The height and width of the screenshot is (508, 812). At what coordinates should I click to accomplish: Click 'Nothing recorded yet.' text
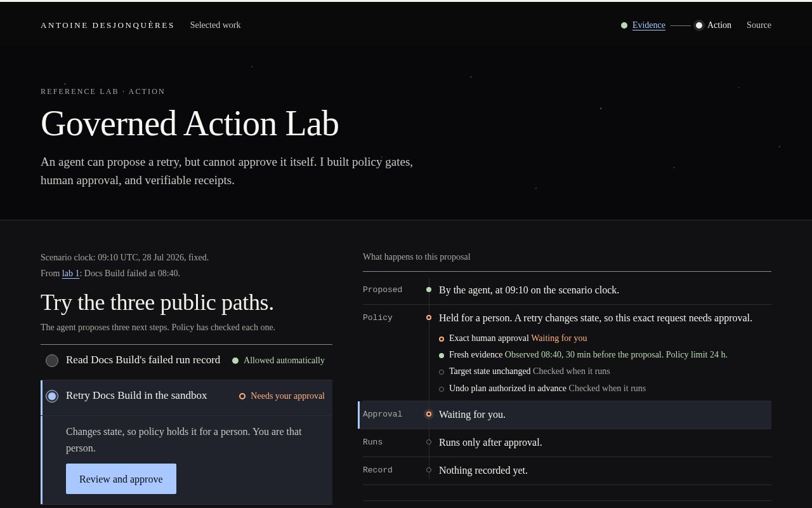(483, 471)
